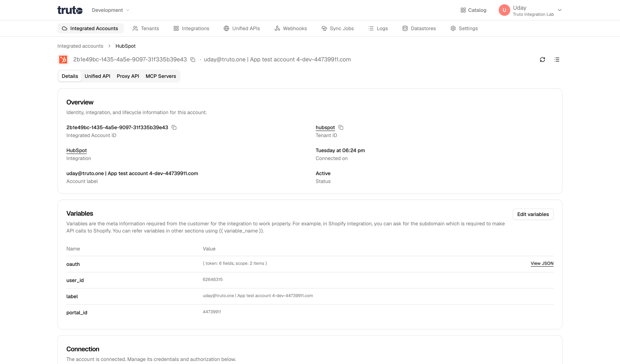The image size is (620, 364).
Task: Click View JSON for oauth variable
Action: pyautogui.click(x=542, y=263)
